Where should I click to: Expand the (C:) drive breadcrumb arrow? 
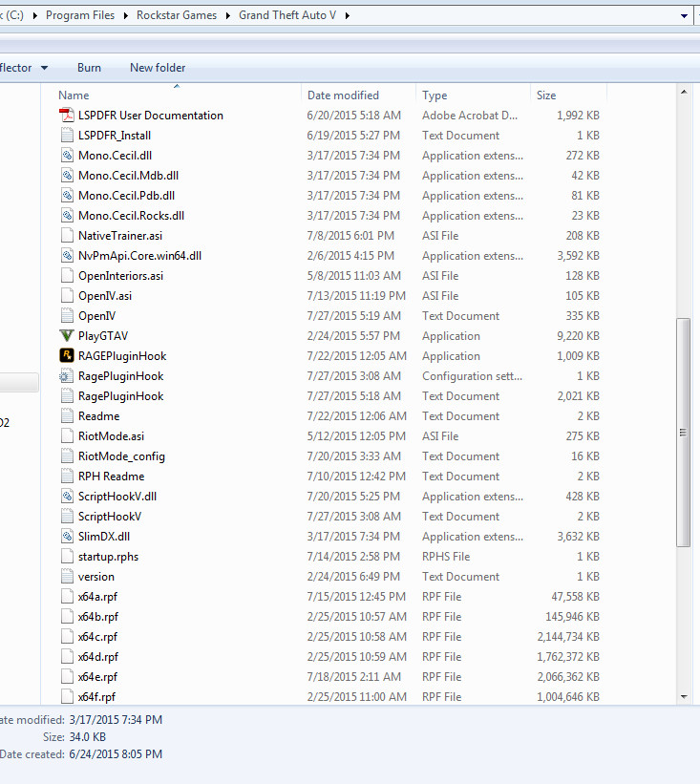[x=35, y=15]
